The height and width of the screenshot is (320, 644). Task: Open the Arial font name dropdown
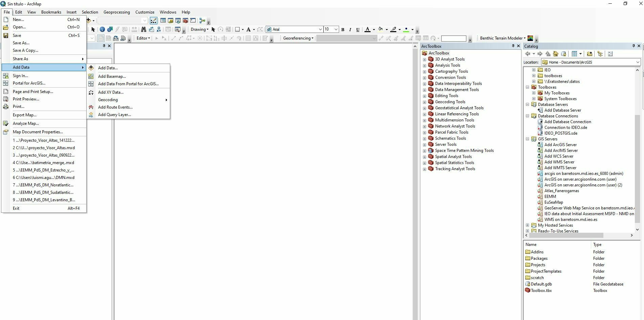tap(320, 29)
